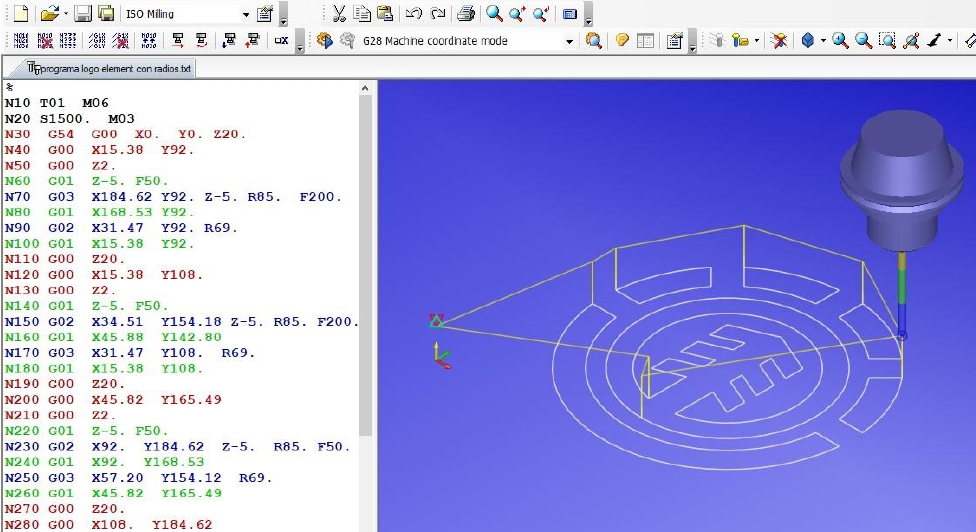976x532 pixels.
Task: Expand the measure arrow dropdown
Action: click(x=950, y=40)
